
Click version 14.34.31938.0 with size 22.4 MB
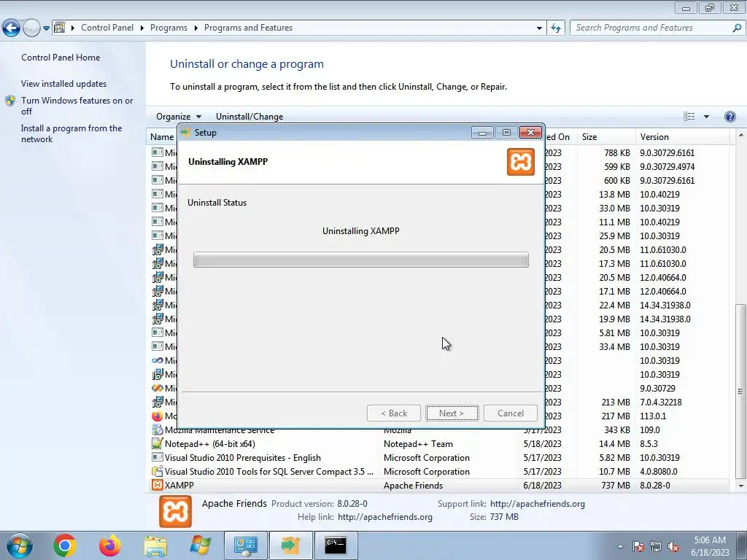665,306
